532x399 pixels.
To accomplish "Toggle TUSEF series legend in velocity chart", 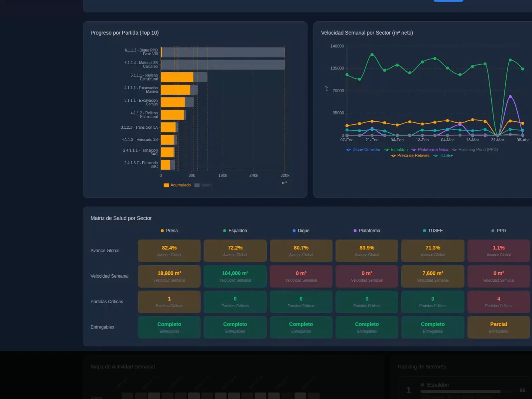I will [x=443, y=156].
